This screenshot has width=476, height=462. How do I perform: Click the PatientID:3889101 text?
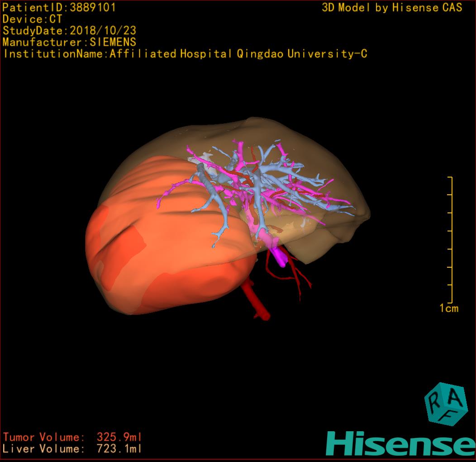tap(59, 7)
